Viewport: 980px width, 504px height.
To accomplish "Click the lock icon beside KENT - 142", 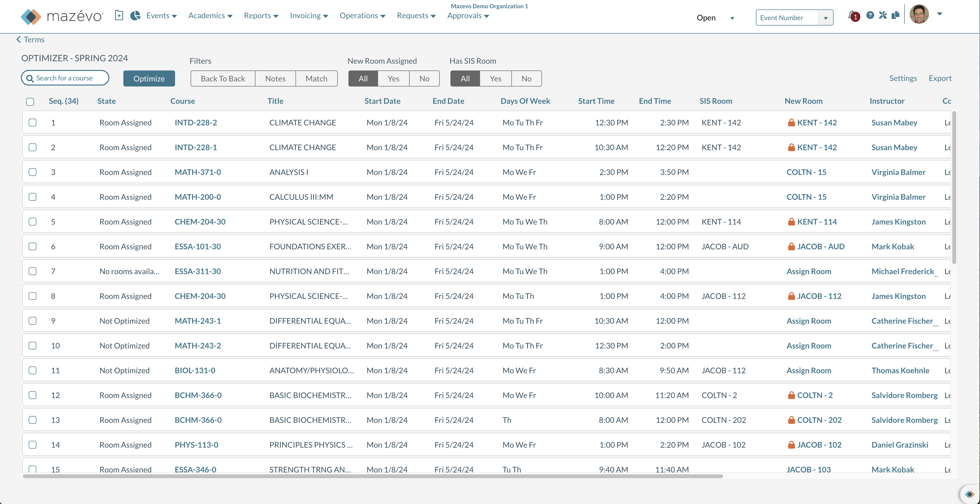I will [x=792, y=122].
